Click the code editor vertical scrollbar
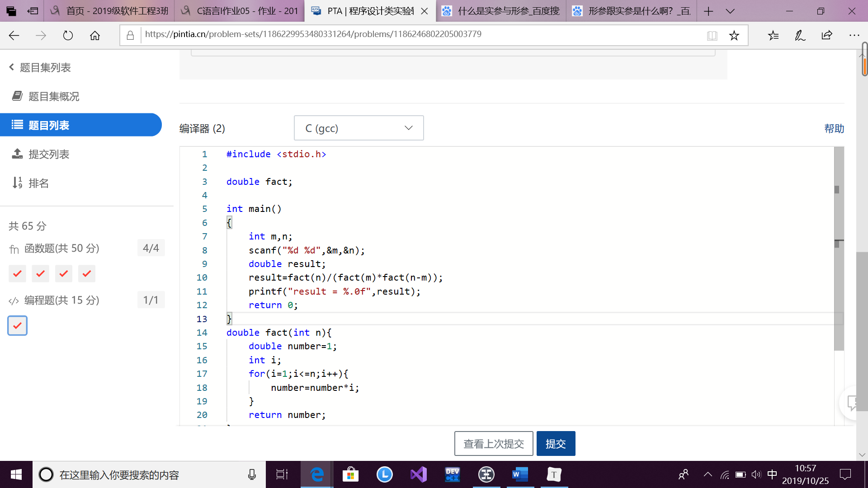This screenshot has width=868, height=488. click(839, 271)
